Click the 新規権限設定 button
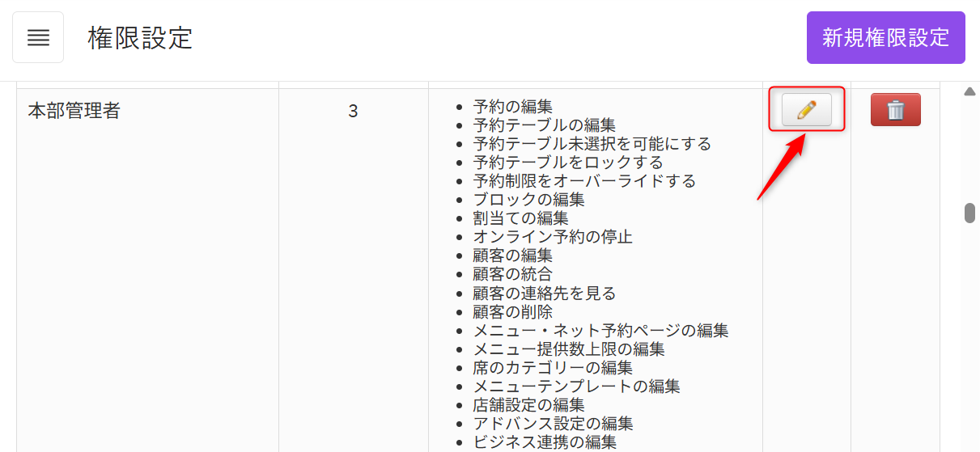The height and width of the screenshot is (452, 980). [886, 37]
